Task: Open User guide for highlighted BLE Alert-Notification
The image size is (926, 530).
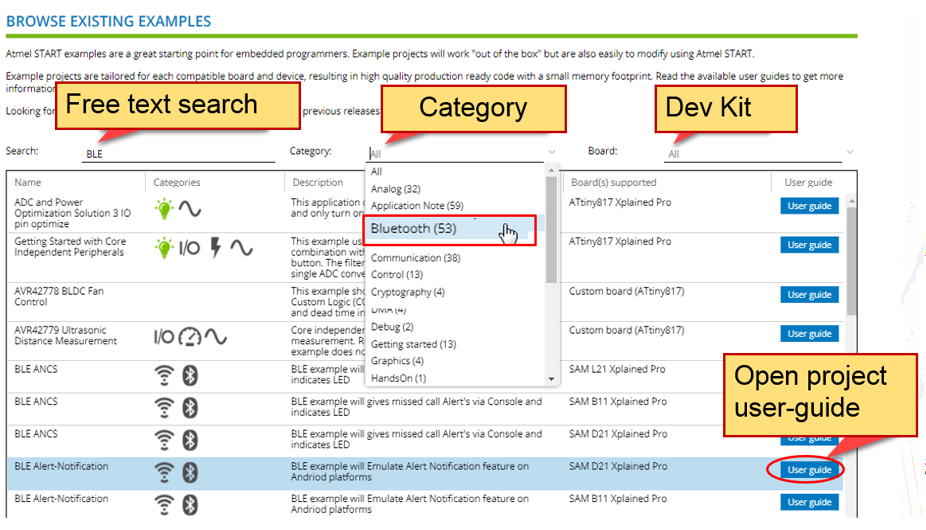Action: (x=809, y=470)
